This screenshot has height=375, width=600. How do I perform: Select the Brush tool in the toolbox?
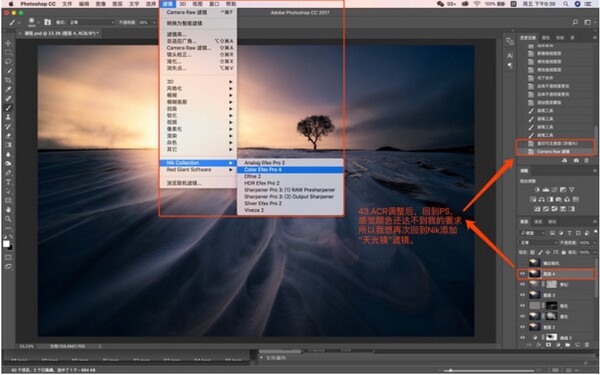(8, 108)
